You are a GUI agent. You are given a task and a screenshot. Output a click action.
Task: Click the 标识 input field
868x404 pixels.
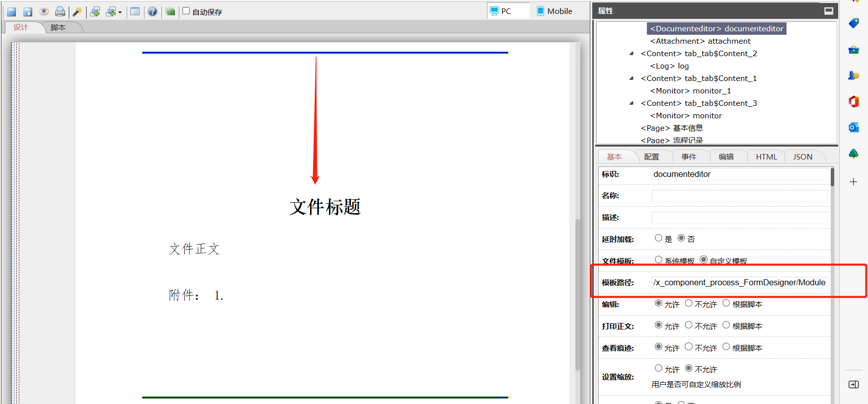click(x=739, y=174)
